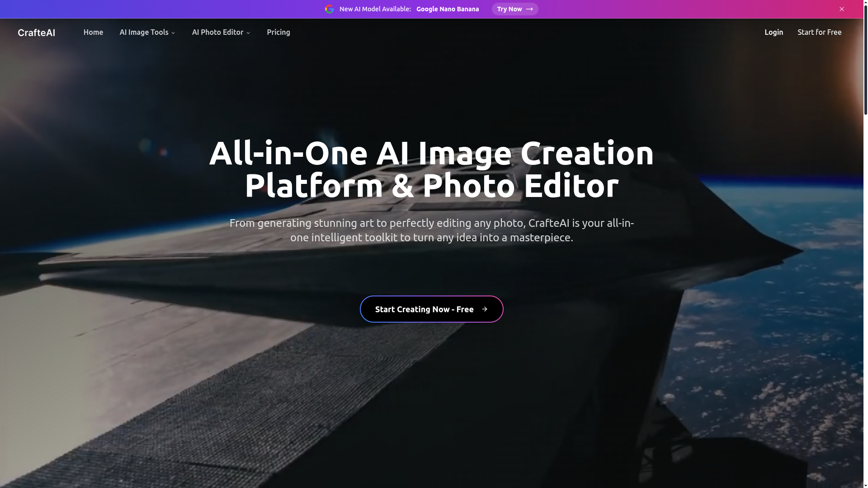Go to the Home page
The width and height of the screenshot is (868, 488).
pyautogui.click(x=93, y=32)
